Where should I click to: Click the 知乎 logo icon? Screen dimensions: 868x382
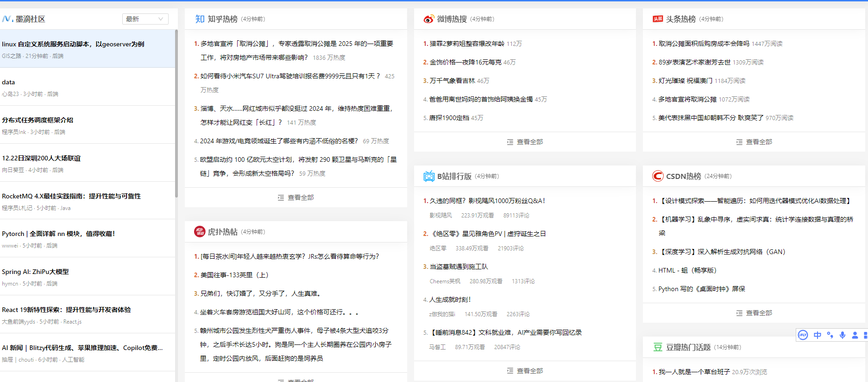click(200, 19)
